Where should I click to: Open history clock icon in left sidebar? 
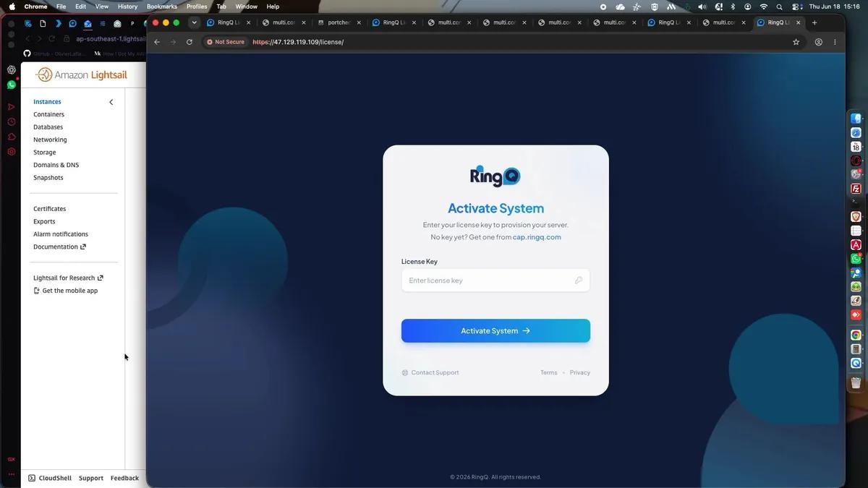(12, 121)
